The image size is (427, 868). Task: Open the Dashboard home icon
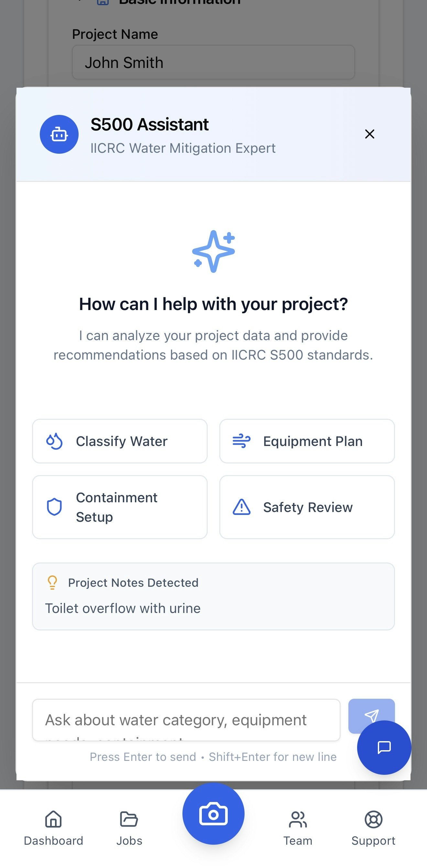point(54,820)
